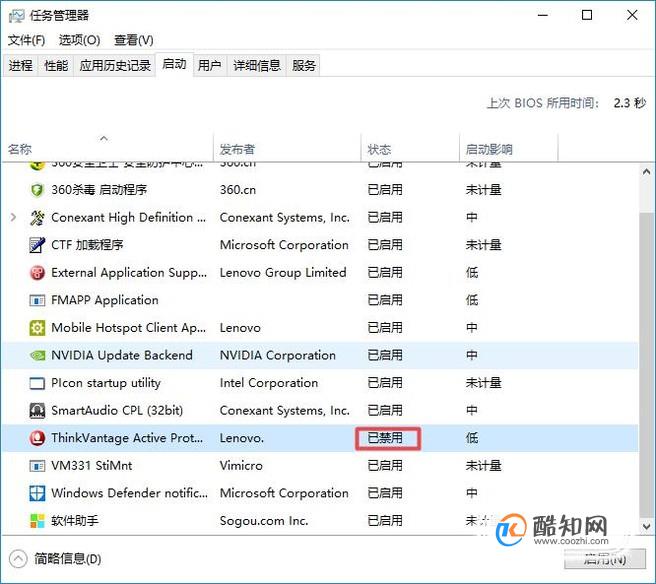Sort by the 启动影响 column header

point(509,147)
